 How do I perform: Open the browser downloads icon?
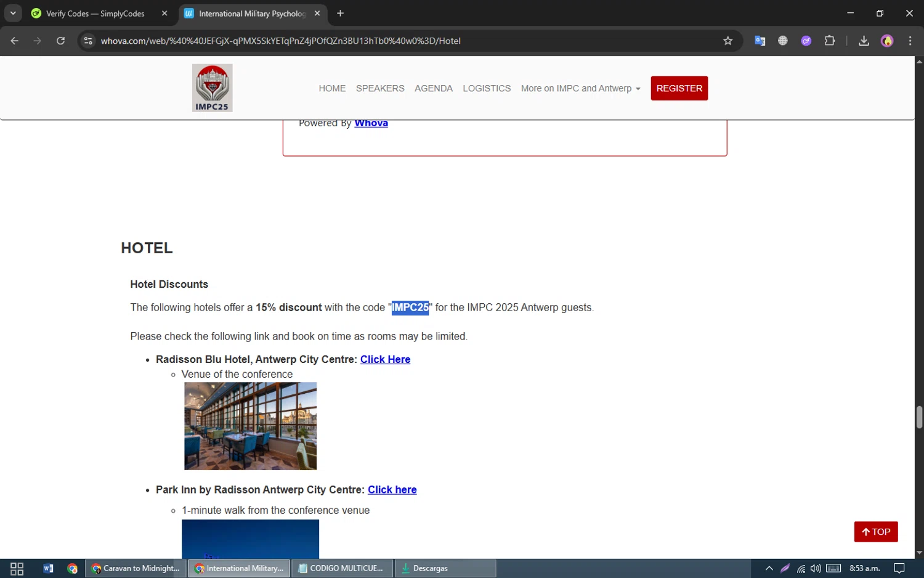tap(864, 41)
